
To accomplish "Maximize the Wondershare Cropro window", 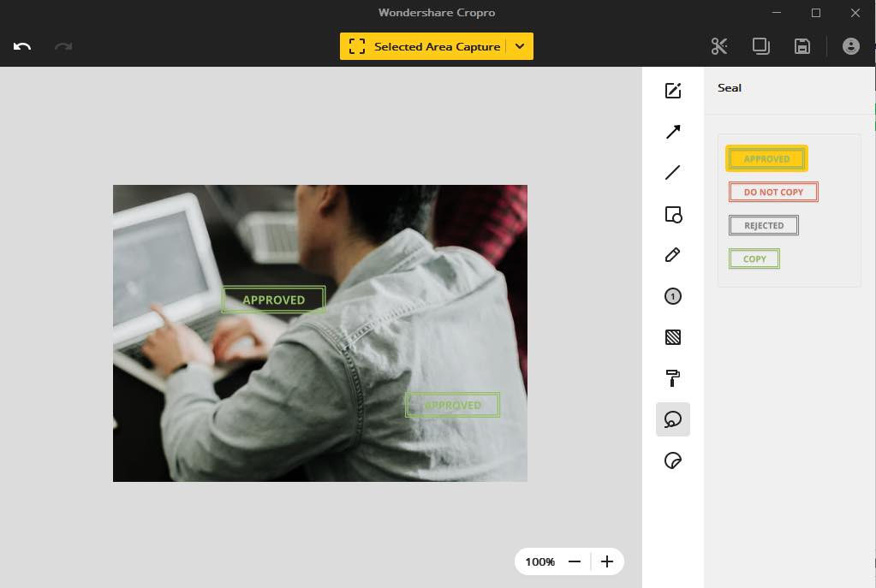I will 816,12.
